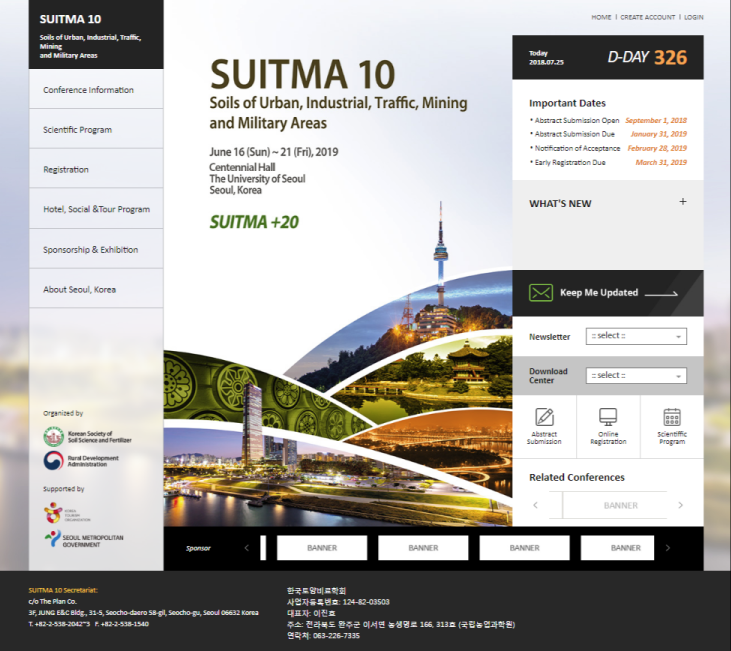Viewport: 731px width, 651px height.
Task: Click Notification of Acceptance date row
Action: tap(608, 148)
